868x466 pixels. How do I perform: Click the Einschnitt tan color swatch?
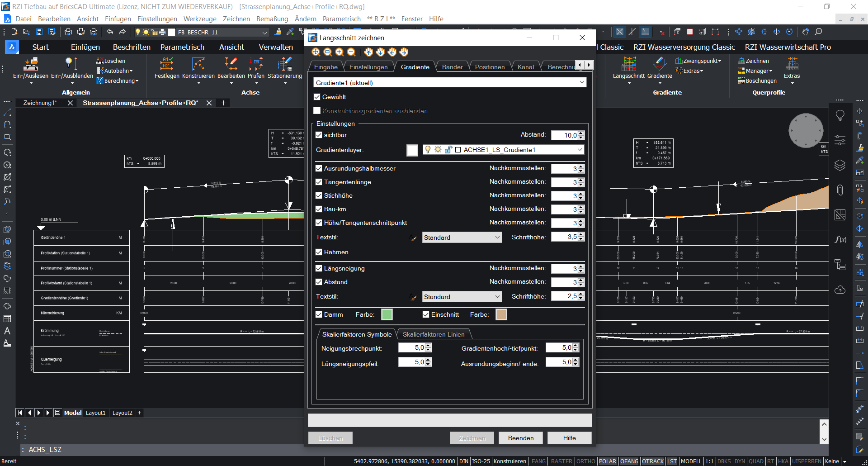pyautogui.click(x=501, y=314)
